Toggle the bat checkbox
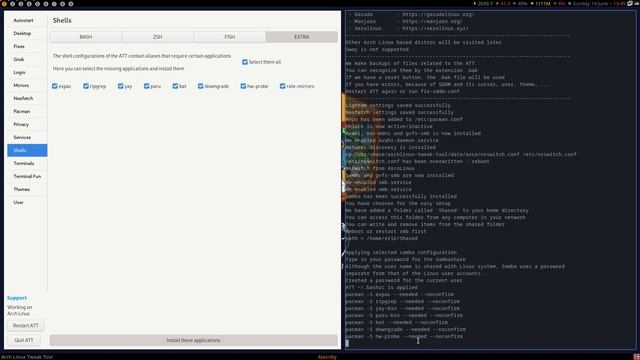This screenshot has height=360, width=640. 175,86
